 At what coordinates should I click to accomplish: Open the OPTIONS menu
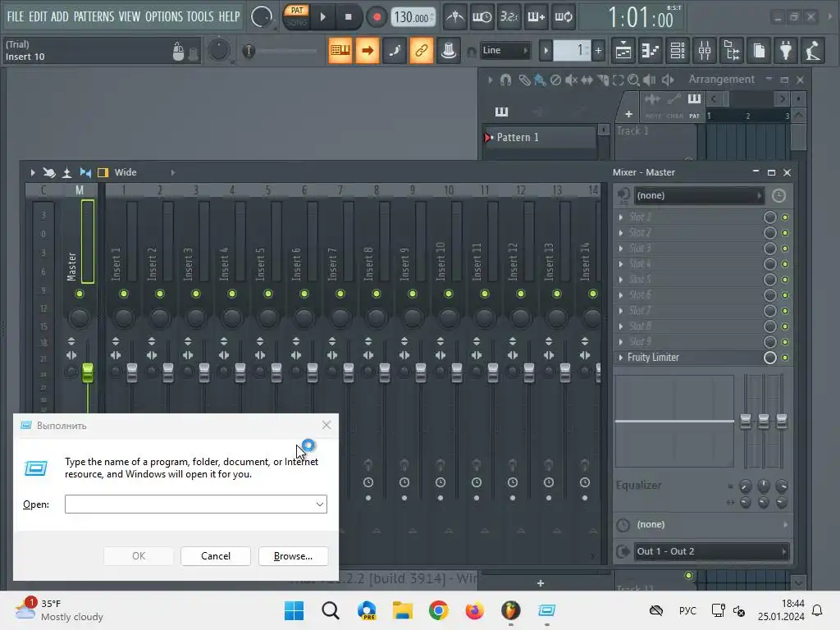(164, 16)
